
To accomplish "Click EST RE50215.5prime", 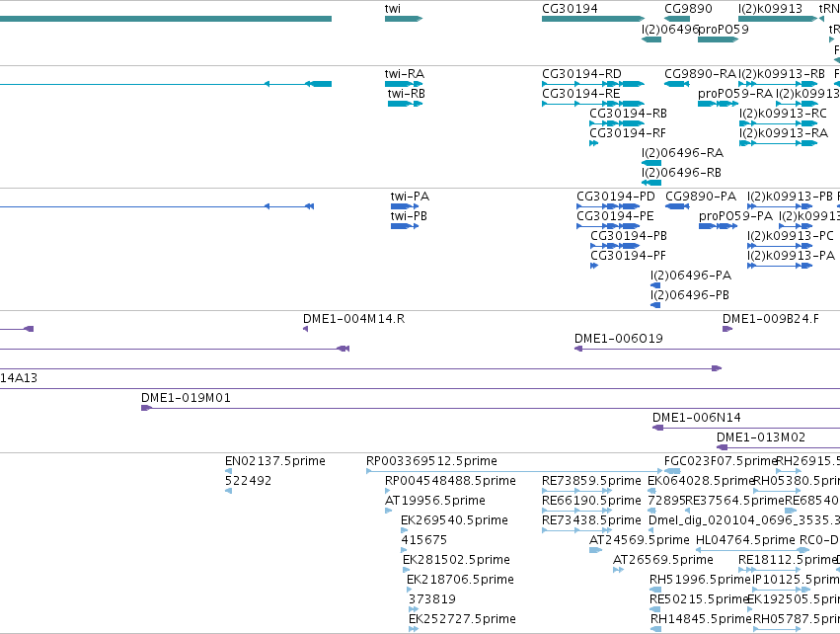I will pos(654,609).
